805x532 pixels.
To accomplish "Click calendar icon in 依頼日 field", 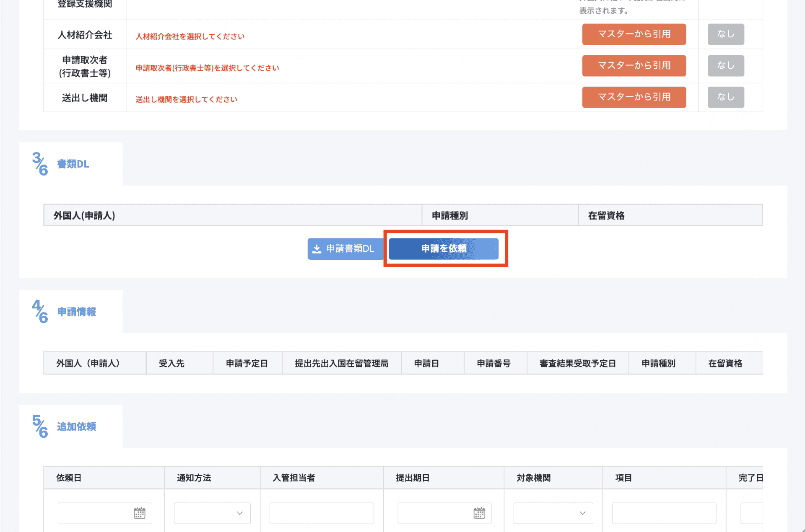I will (139, 513).
